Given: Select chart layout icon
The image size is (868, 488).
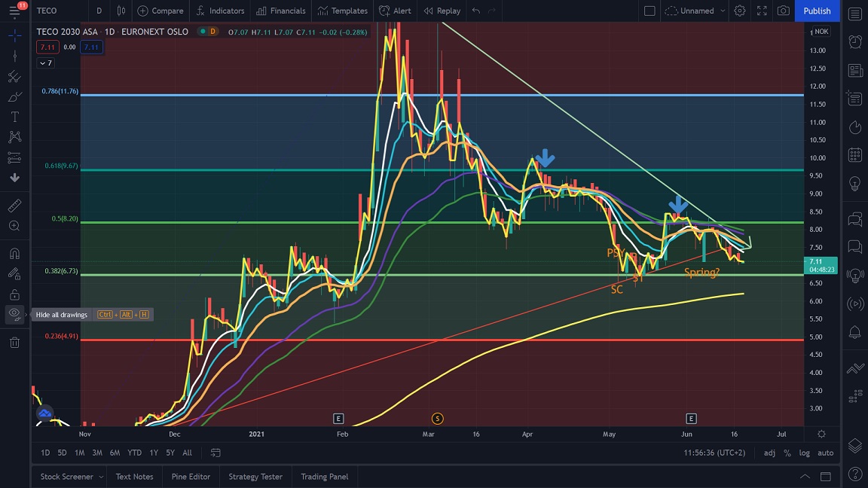Looking at the screenshot, I should [x=650, y=11].
